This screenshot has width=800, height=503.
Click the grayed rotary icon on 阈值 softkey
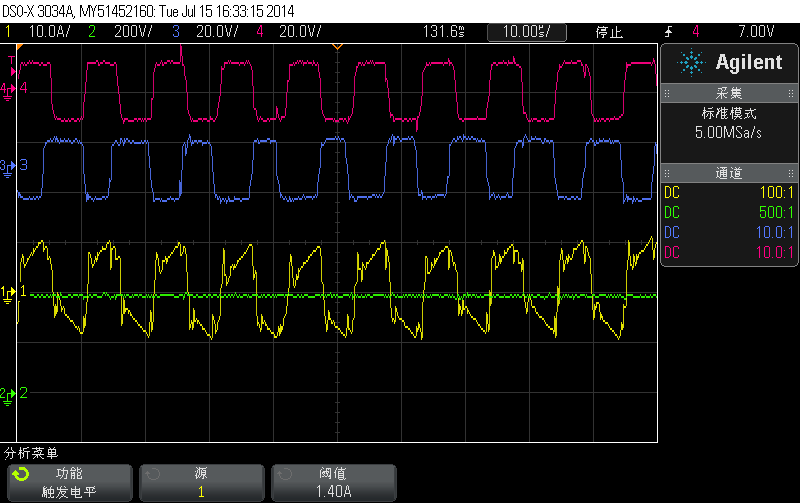pos(285,474)
